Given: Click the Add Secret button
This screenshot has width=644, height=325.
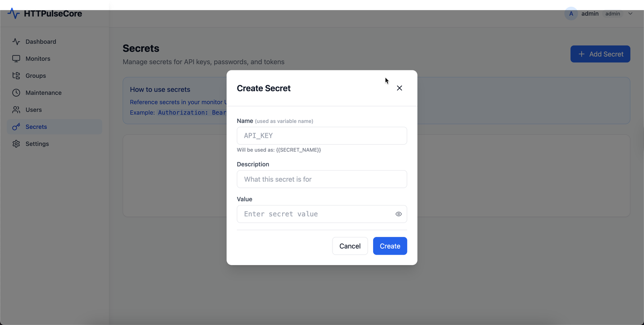Looking at the screenshot, I should [x=600, y=54].
